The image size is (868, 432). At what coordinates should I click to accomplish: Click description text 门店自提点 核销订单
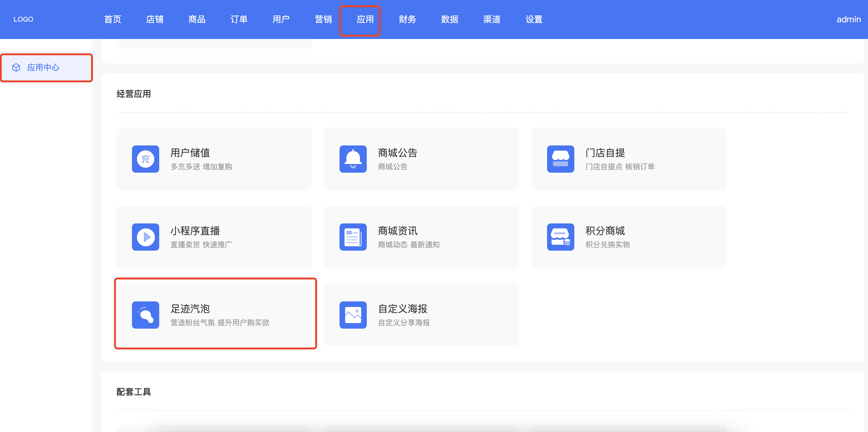(620, 167)
